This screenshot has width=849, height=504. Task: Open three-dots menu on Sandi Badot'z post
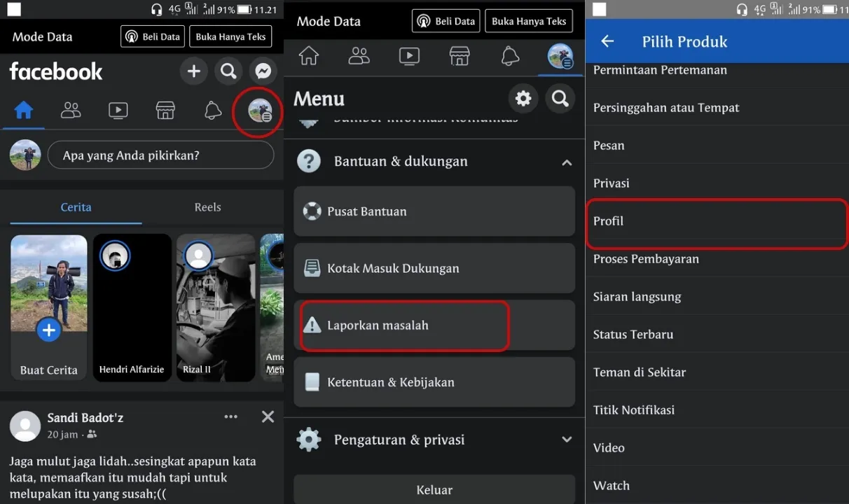[230, 417]
